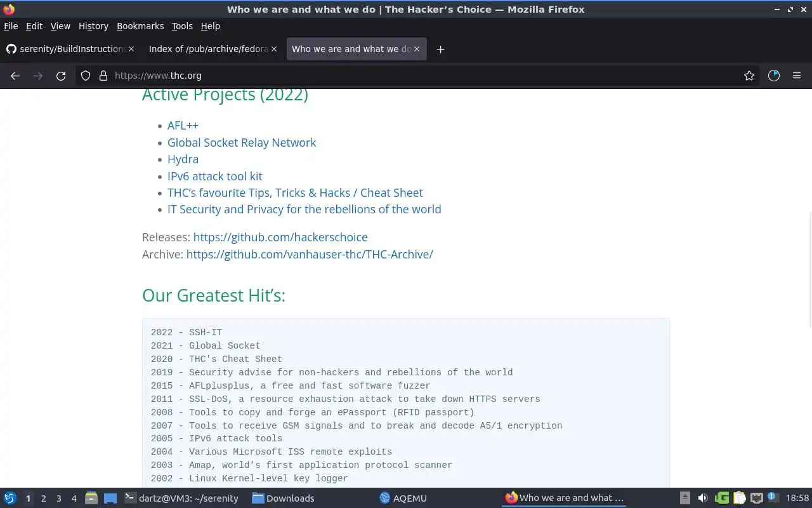Open IPv6 attack tool kit link
812x508 pixels.
214,176
